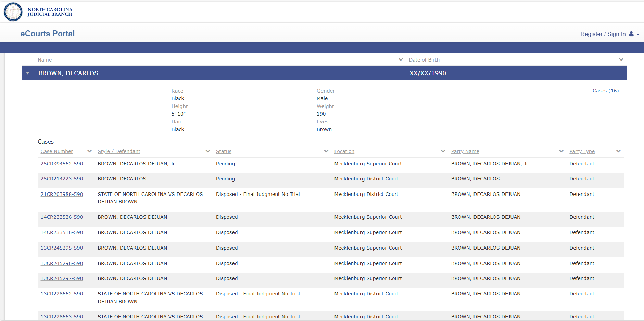Screen dimensions: 644x321
Task: Click the Party Name column chevron icon
Action: tap(561, 151)
